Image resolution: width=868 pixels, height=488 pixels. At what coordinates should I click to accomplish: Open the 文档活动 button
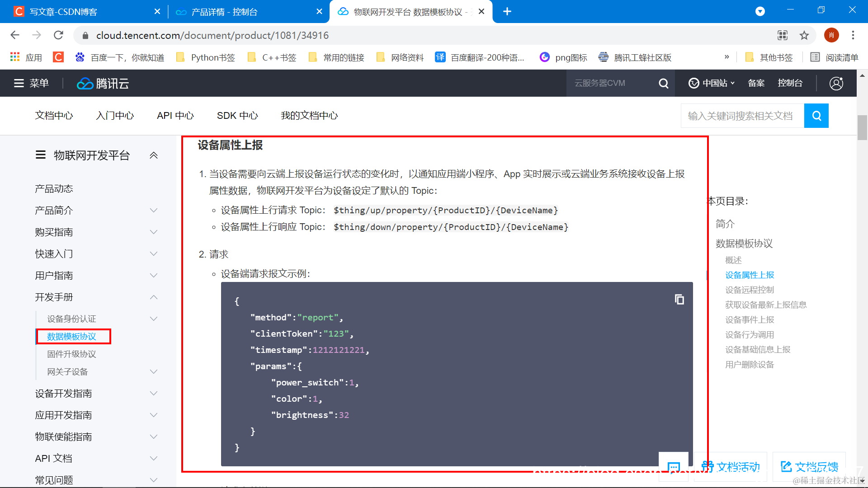tap(731, 467)
